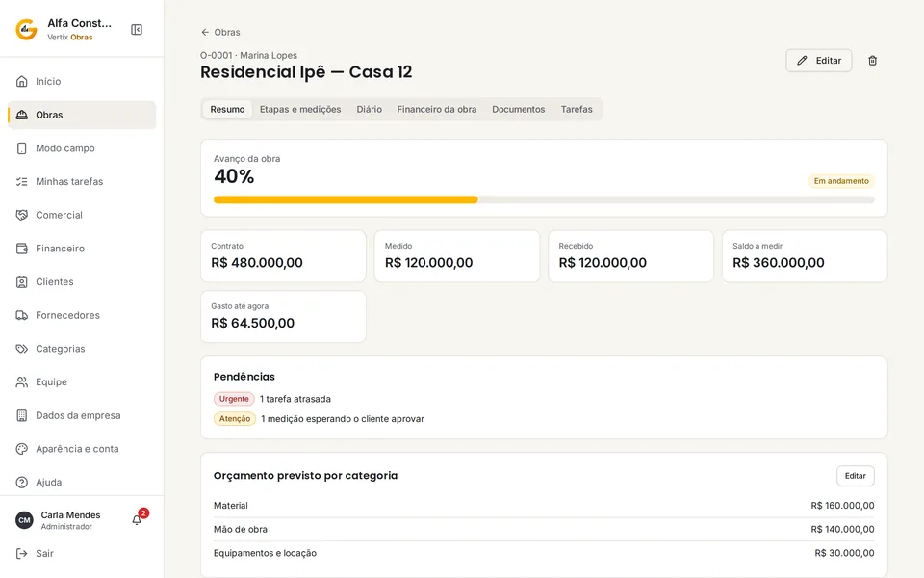
Task: Click the Recebido R$ 120.000,00 card
Action: coord(631,256)
